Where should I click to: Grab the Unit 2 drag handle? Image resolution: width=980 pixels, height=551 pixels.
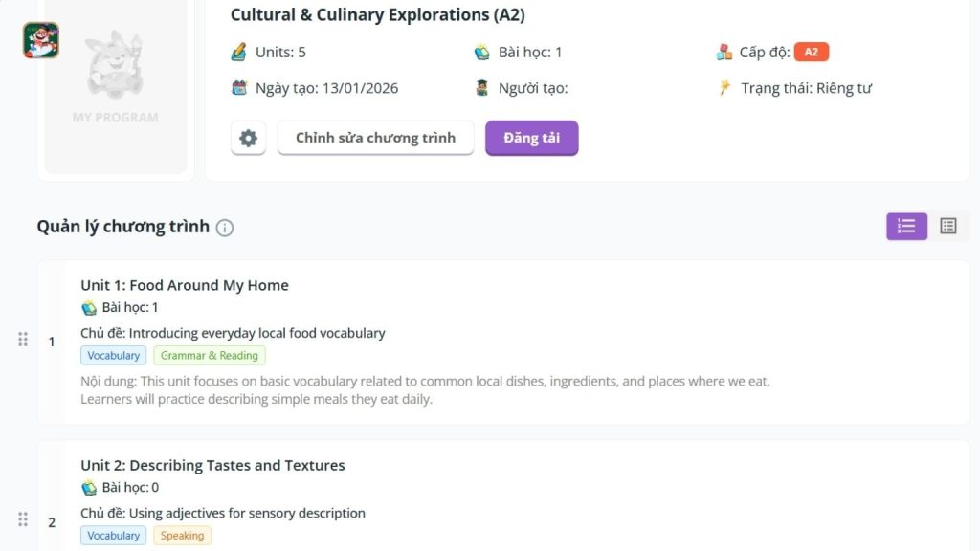point(23,519)
